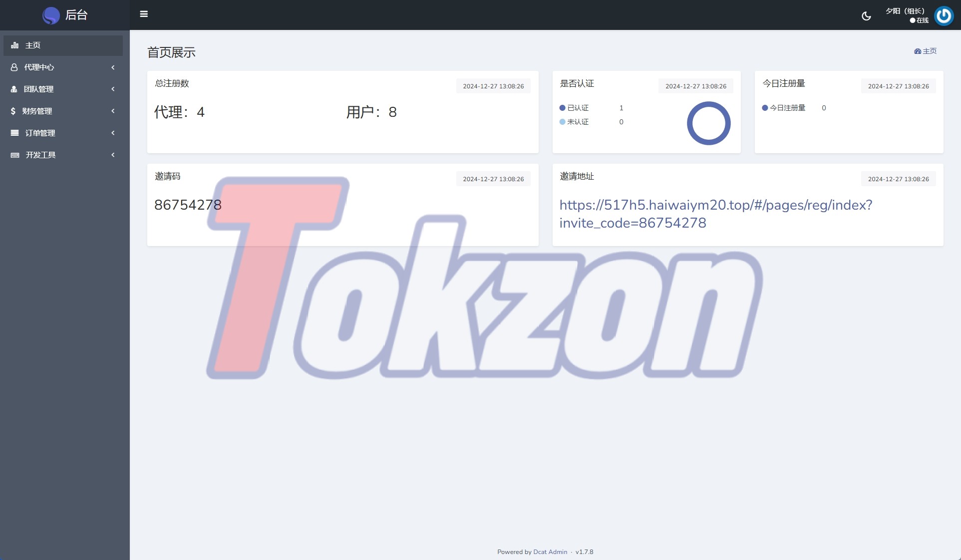Click the hamburger menu icon in header
961x560 pixels.
tap(144, 14)
